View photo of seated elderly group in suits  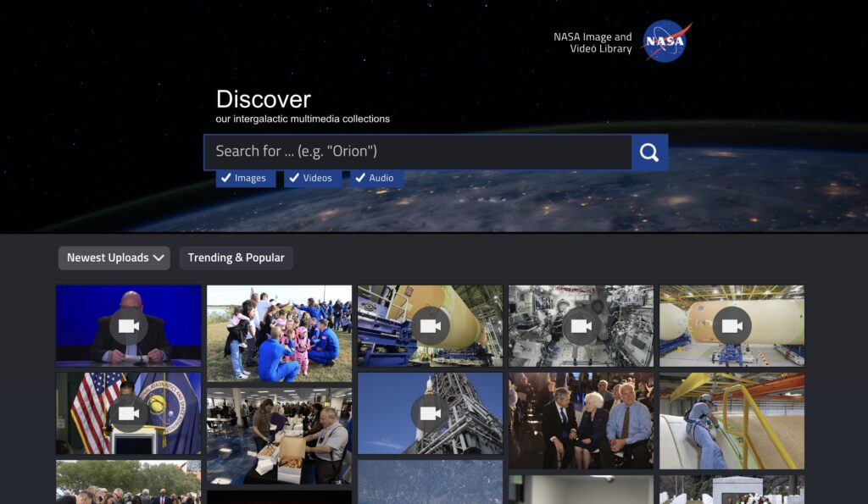click(x=581, y=420)
